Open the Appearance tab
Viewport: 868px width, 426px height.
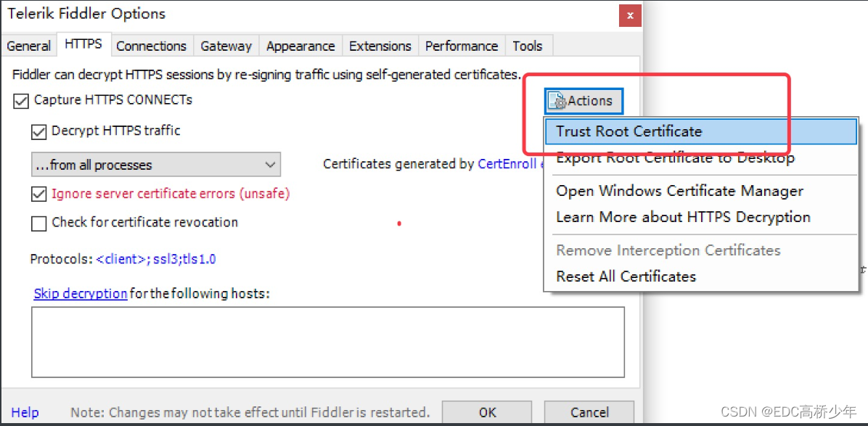(x=300, y=46)
